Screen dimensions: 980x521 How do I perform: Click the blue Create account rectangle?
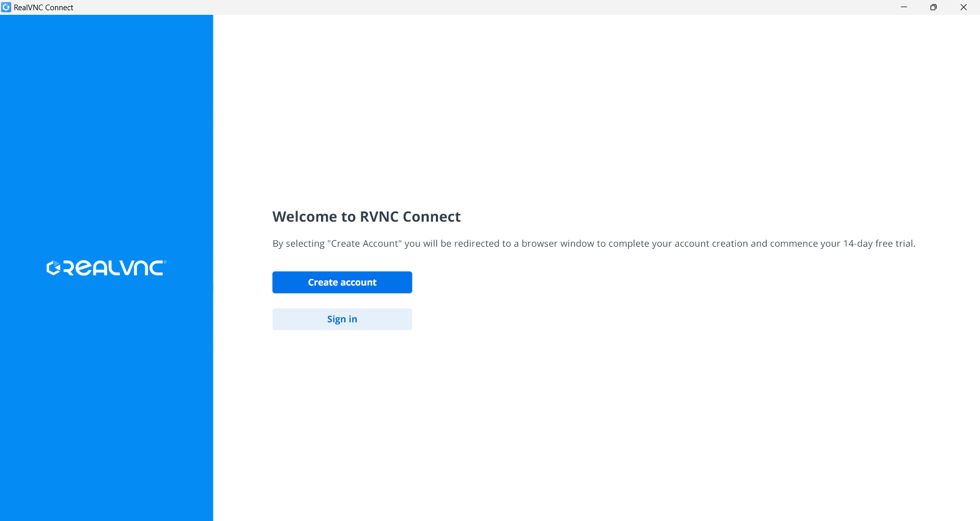pyautogui.click(x=342, y=282)
